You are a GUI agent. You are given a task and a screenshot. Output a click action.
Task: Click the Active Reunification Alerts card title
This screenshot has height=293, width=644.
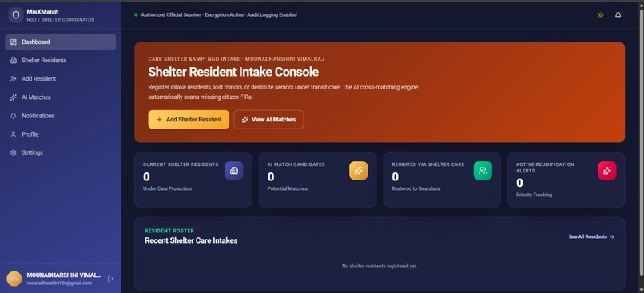(x=545, y=168)
